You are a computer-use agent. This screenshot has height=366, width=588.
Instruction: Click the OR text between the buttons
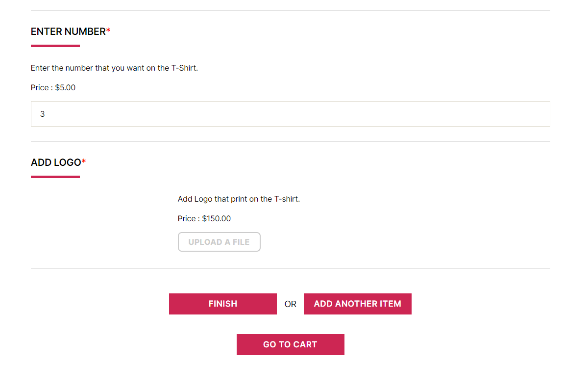pos(290,304)
